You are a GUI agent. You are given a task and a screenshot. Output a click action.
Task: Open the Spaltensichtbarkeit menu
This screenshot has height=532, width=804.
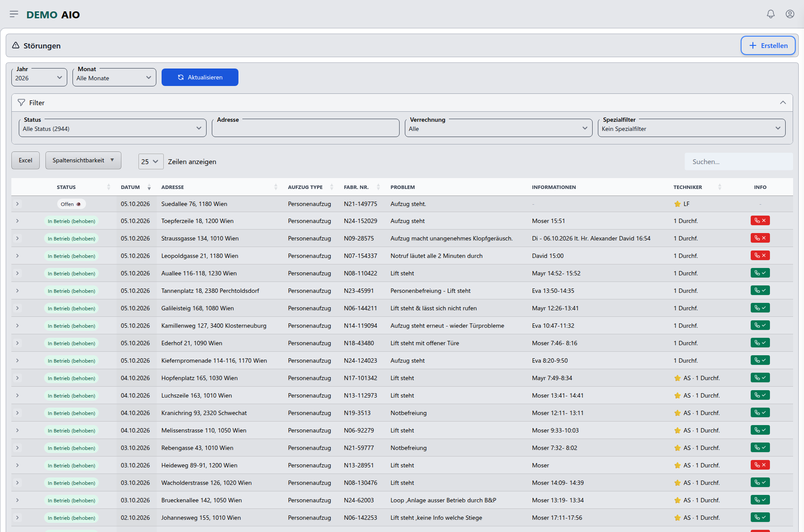[x=83, y=160]
